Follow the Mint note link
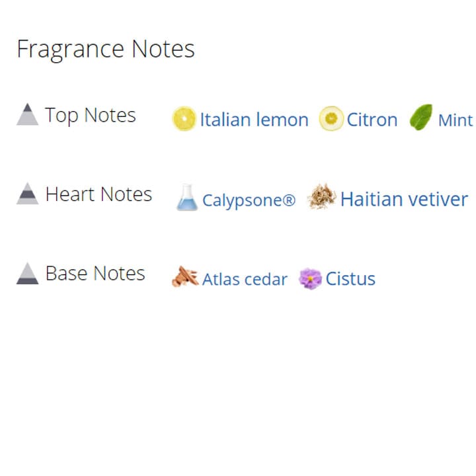This screenshot has width=476, height=476. pos(456,120)
